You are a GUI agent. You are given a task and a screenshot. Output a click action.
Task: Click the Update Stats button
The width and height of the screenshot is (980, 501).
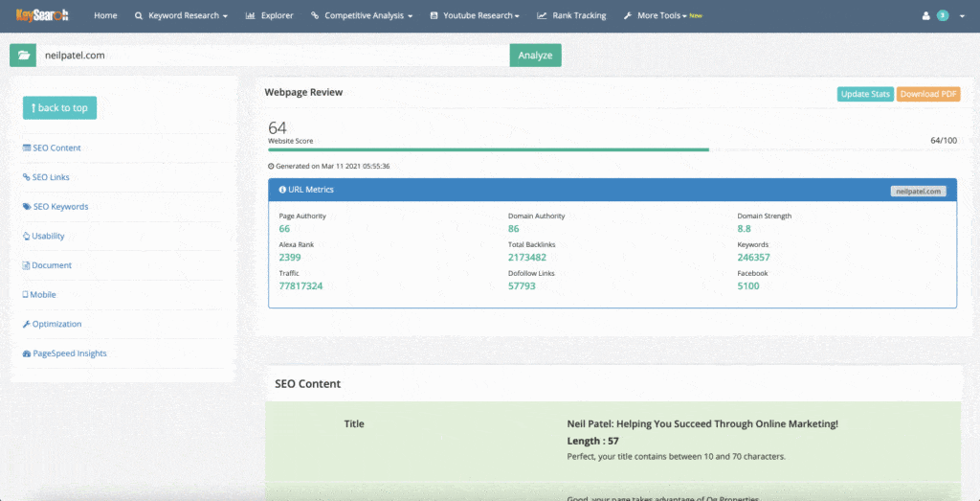coord(865,94)
